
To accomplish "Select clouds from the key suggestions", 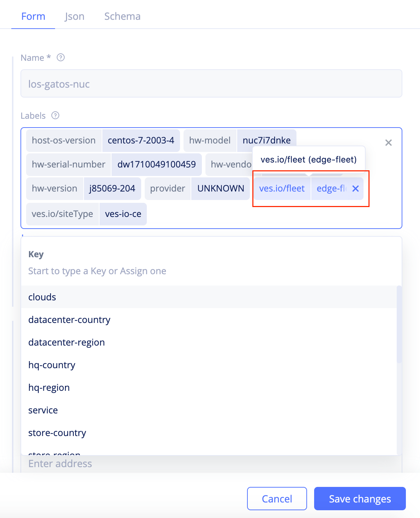I will pyautogui.click(x=42, y=297).
